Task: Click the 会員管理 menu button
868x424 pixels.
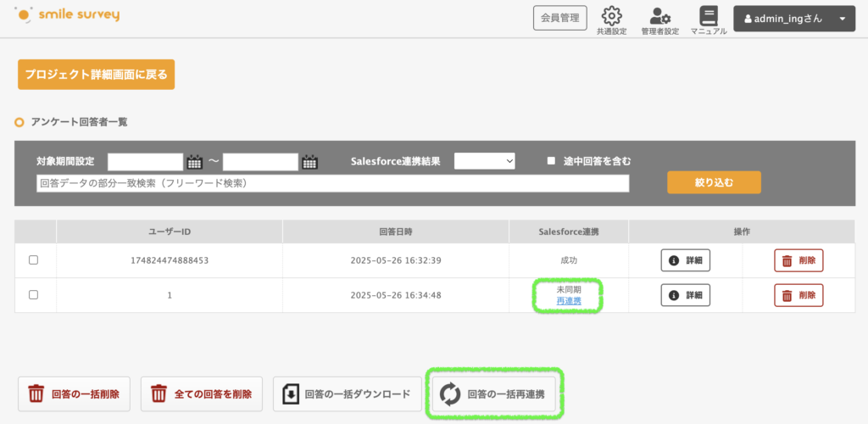Action: coord(559,18)
